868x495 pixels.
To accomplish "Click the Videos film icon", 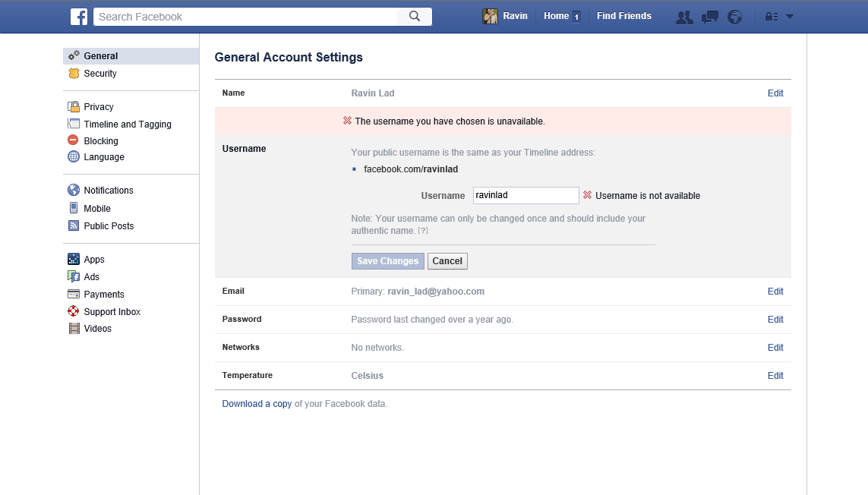I will tap(74, 328).
